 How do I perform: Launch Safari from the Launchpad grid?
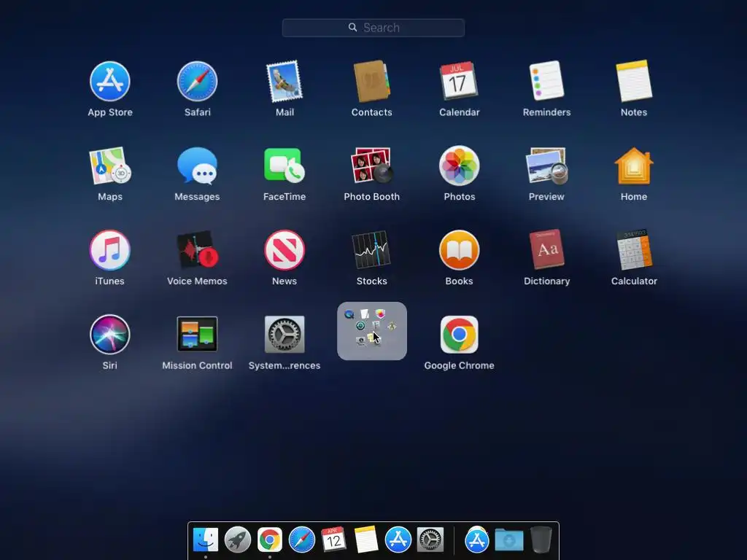[197, 82]
